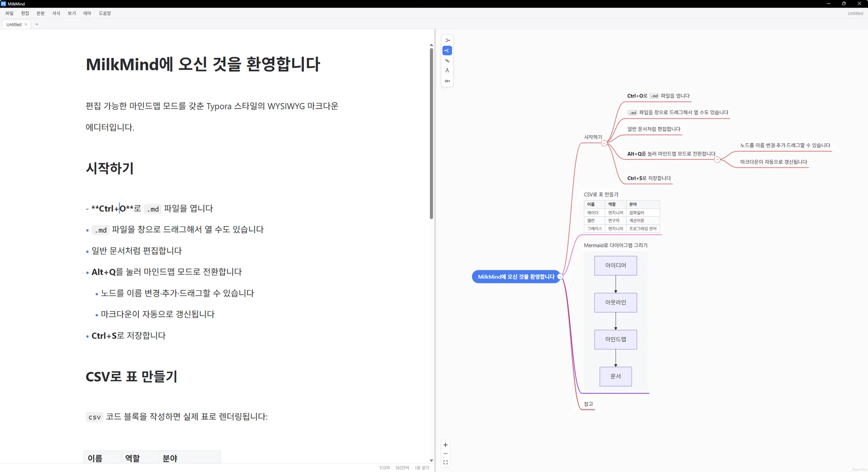This screenshot has width=868, height=472.
Task: Collapse the root MilkMind node toggle
Action: point(560,277)
